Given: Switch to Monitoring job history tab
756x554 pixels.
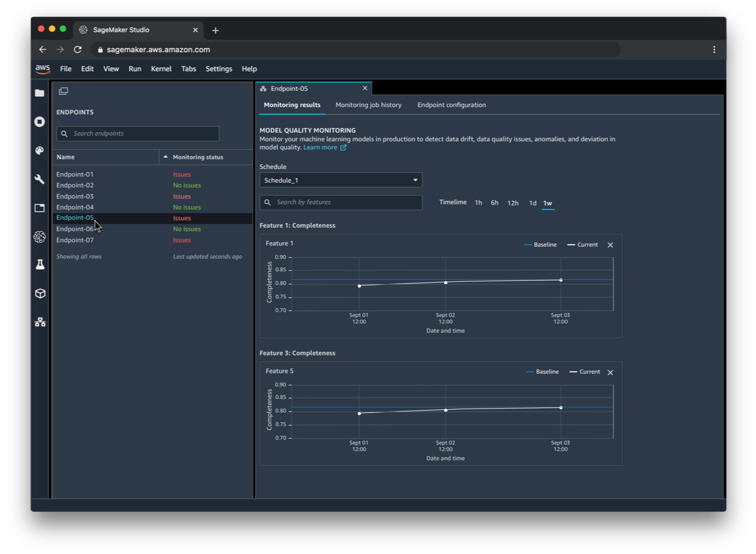Looking at the screenshot, I should point(368,105).
